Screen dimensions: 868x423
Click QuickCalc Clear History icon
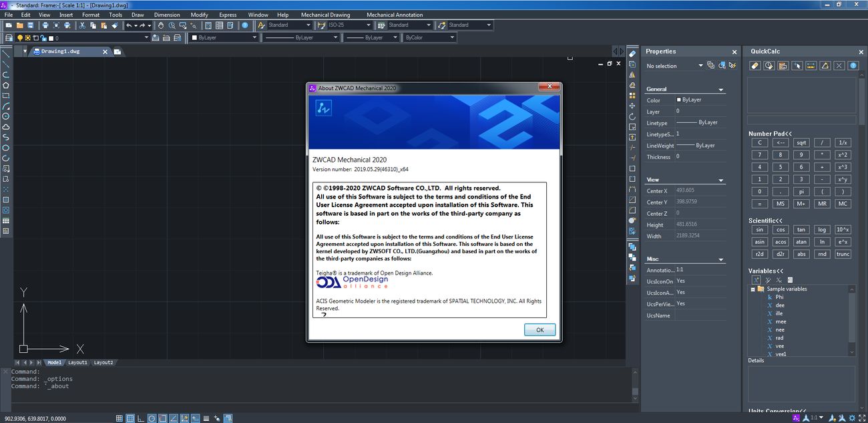click(x=769, y=65)
